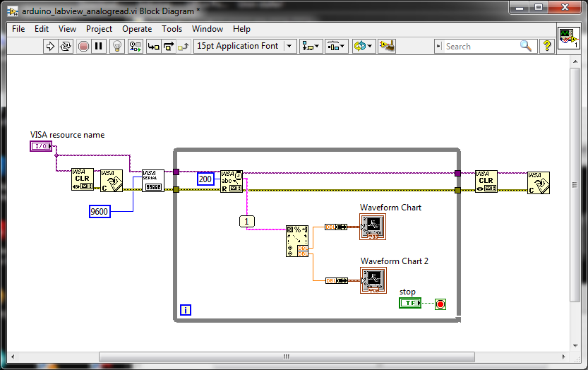Select the VISA Read node
This screenshot has height=370, width=588.
[232, 181]
